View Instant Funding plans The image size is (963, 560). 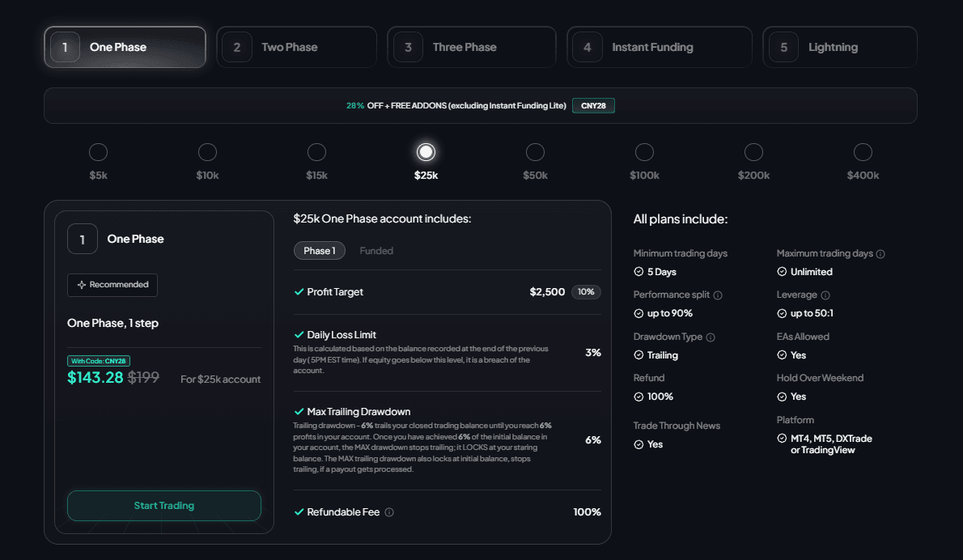coord(660,46)
